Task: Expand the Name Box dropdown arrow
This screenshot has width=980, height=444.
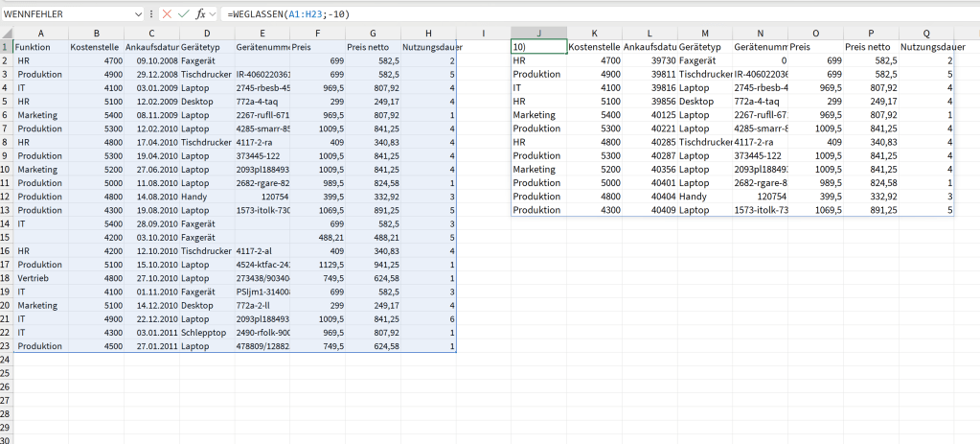Action: pos(141,14)
